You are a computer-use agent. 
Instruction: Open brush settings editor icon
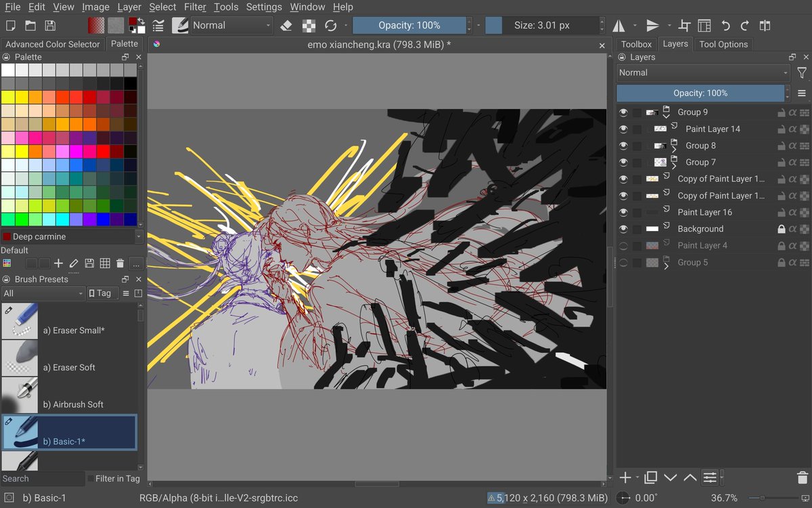[158, 26]
